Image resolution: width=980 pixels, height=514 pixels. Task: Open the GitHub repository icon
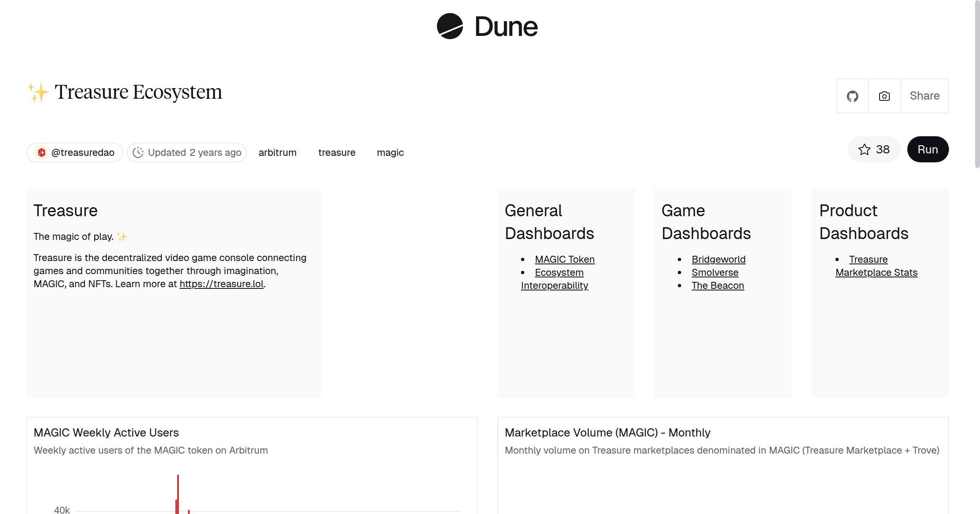852,96
